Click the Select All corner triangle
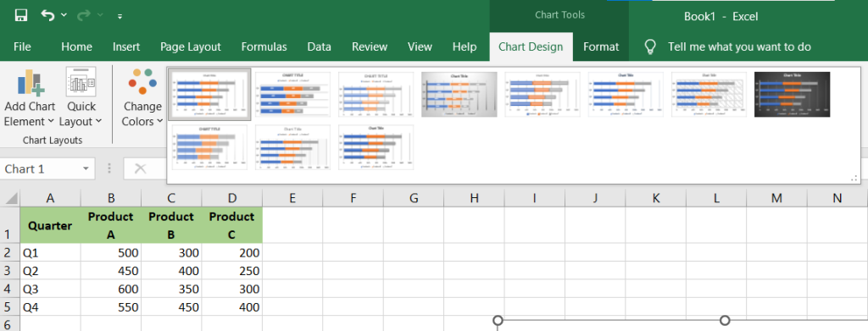 (x=10, y=198)
